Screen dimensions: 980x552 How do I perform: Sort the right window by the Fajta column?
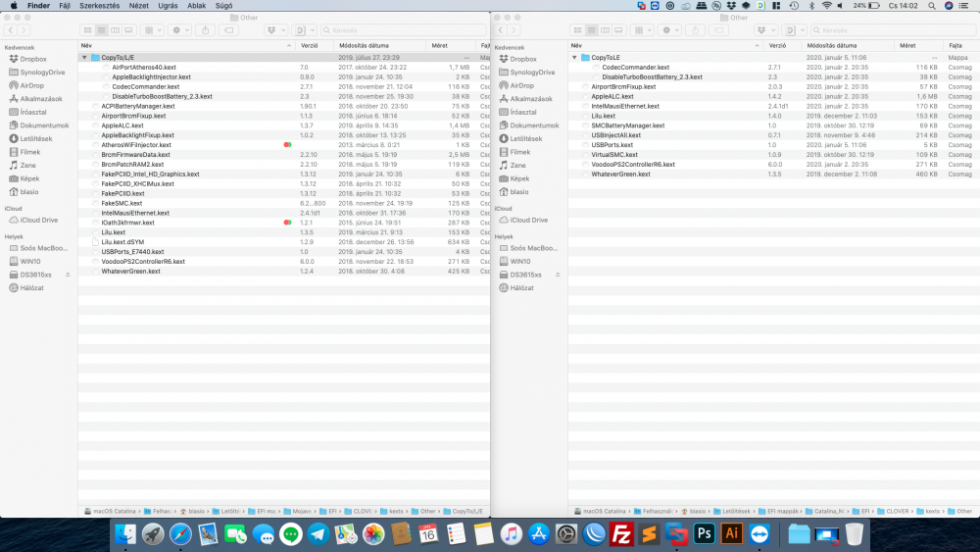pyautogui.click(x=955, y=45)
